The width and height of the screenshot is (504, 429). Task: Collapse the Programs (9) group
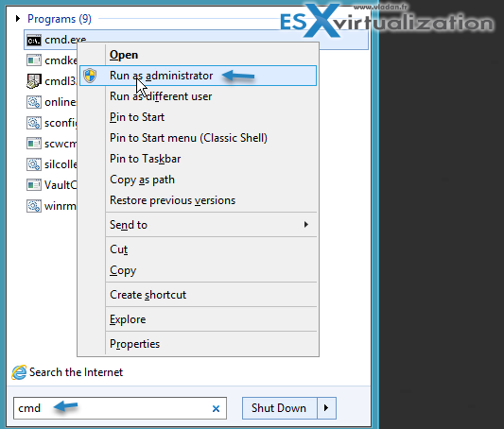click(x=18, y=19)
